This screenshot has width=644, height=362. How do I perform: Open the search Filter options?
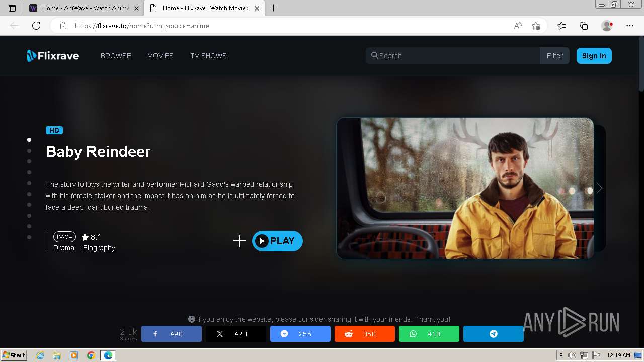(554, 56)
